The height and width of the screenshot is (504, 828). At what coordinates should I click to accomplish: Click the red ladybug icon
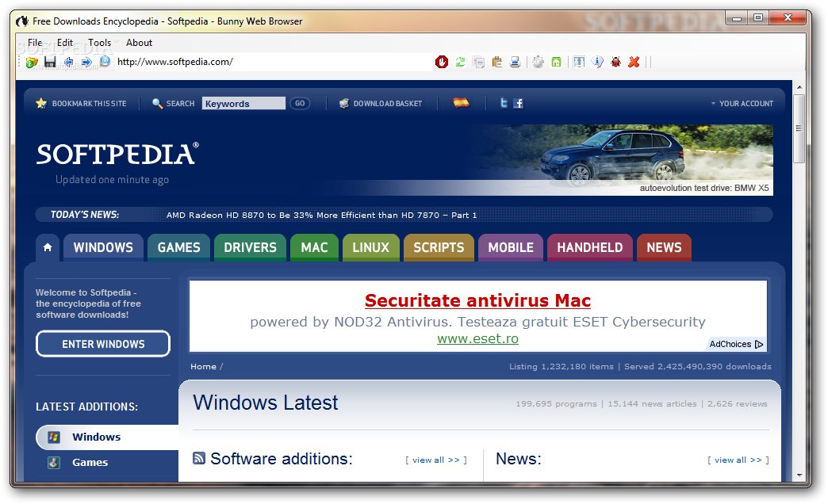point(615,63)
